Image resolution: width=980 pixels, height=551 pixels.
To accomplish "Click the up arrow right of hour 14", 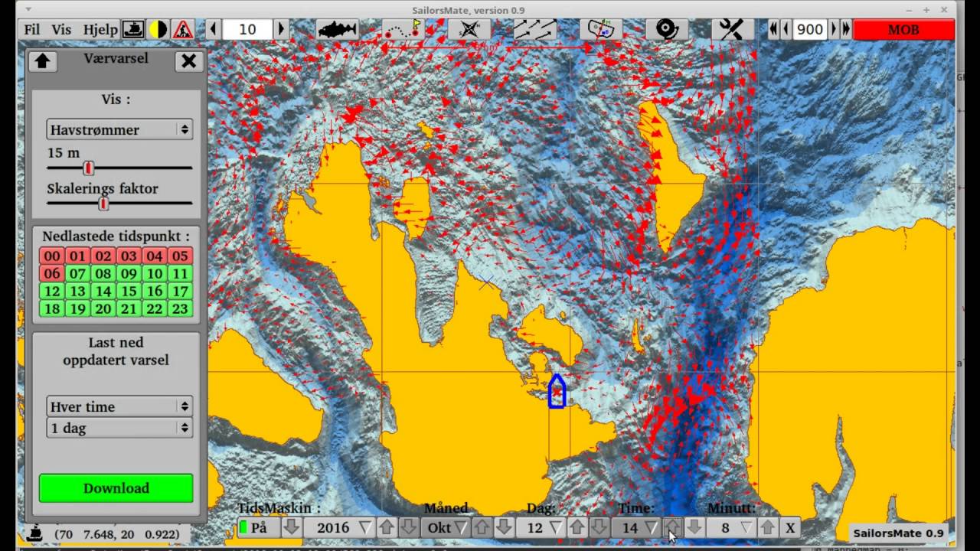I will click(672, 528).
